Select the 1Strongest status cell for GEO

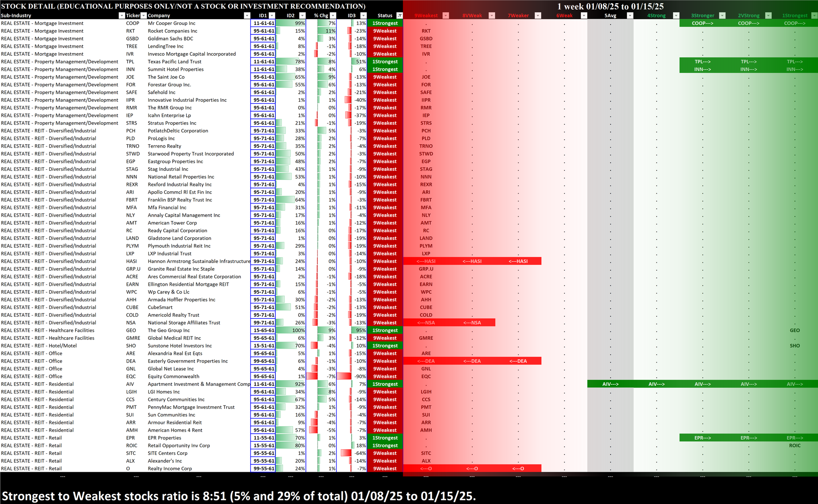click(385, 330)
